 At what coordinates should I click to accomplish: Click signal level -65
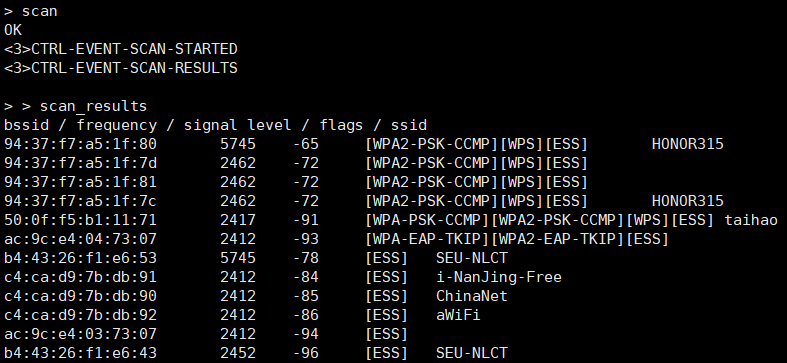pyautogui.click(x=306, y=144)
